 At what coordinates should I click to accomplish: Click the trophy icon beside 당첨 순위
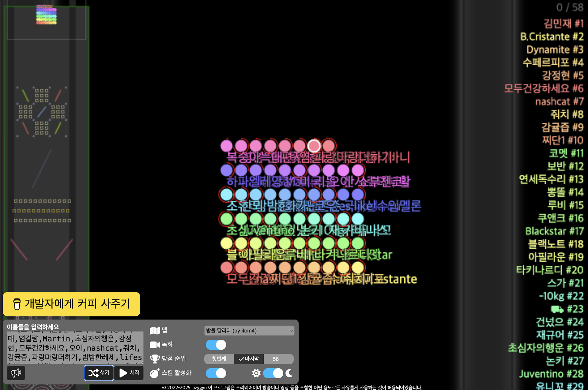coord(155,359)
